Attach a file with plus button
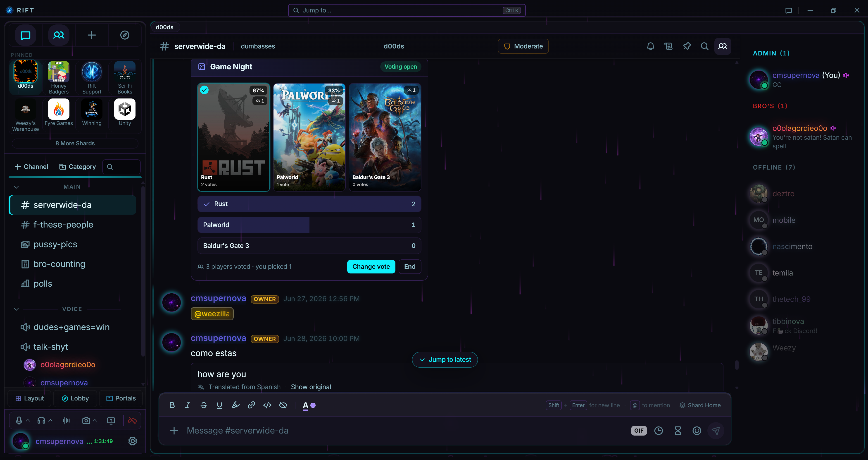Image resolution: width=868 pixels, height=460 pixels. click(x=174, y=430)
